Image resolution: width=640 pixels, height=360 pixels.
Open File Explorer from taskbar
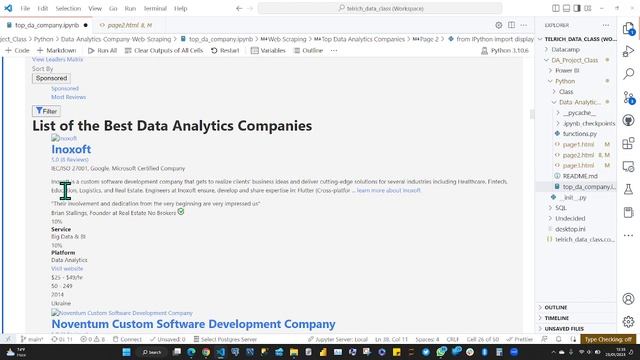click(x=294, y=352)
